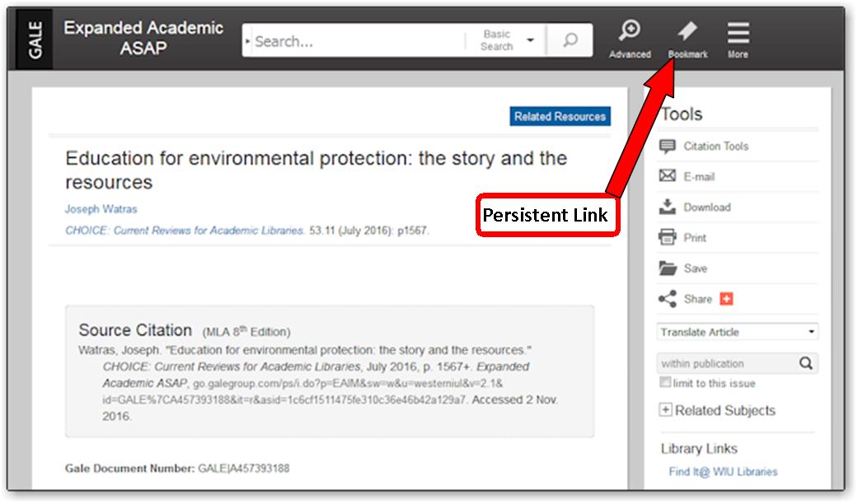858x504 pixels.
Task: Click the Source Citation heading
Action: tap(134, 330)
